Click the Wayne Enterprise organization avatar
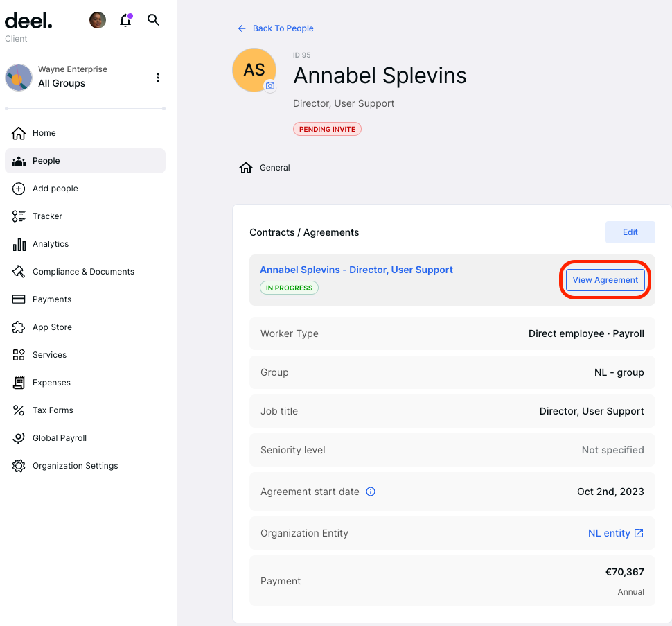The height and width of the screenshot is (626, 672). point(19,78)
